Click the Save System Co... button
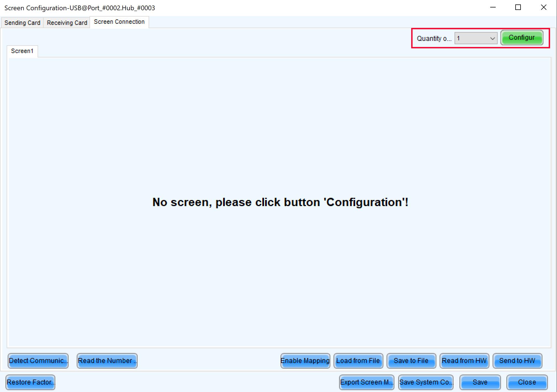The height and width of the screenshot is (392, 557). click(x=426, y=382)
